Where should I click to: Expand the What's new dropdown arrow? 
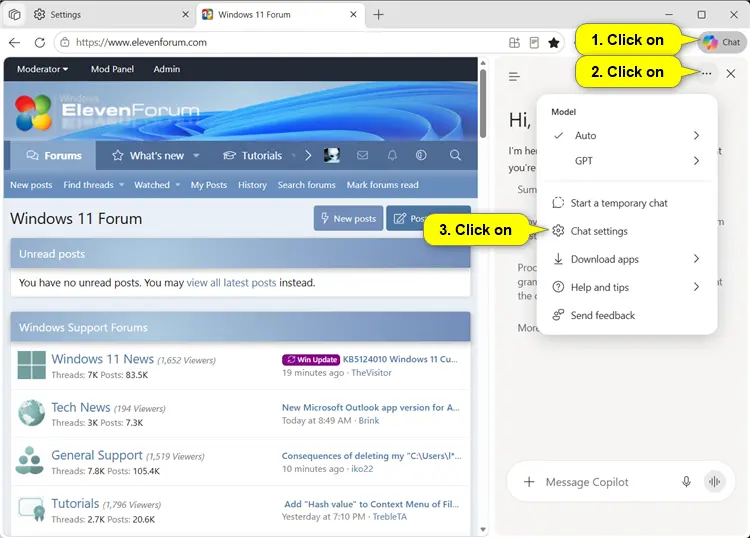point(196,155)
